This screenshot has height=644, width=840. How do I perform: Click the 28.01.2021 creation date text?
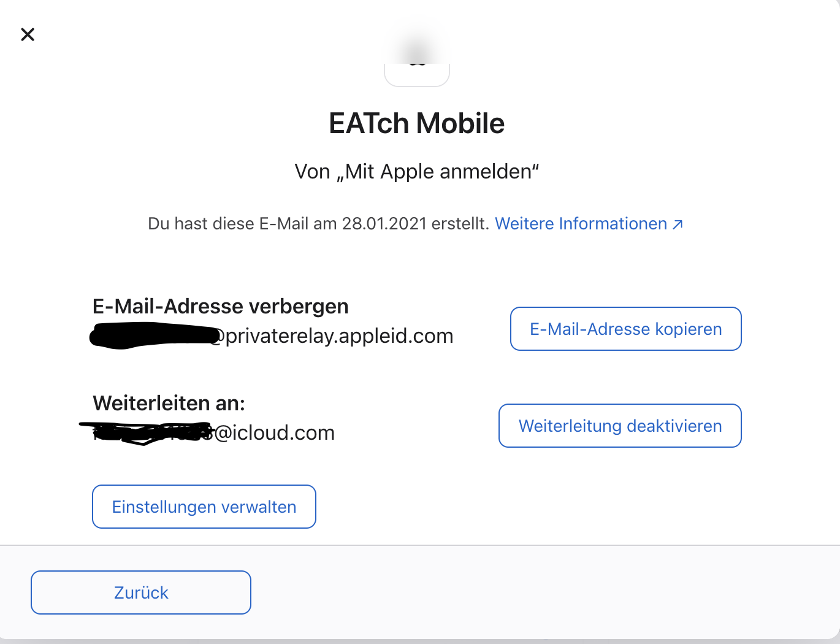click(x=384, y=223)
